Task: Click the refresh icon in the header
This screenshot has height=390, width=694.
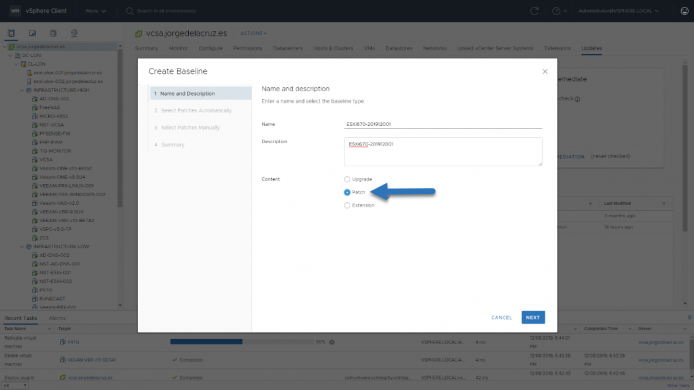Action: pos(534,11)
